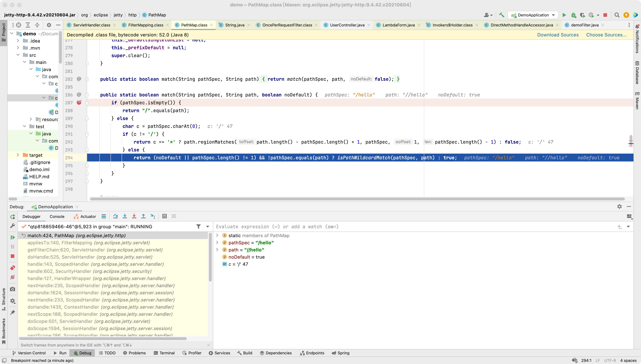
Task: Toggle the Database tool window on the right stripe
Action: coord(637,73)
